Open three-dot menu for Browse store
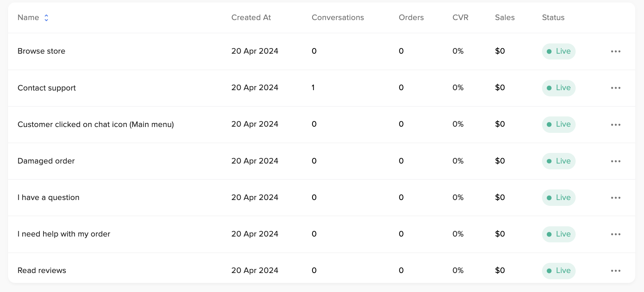 pyautogui.click(x=615, y=51)
